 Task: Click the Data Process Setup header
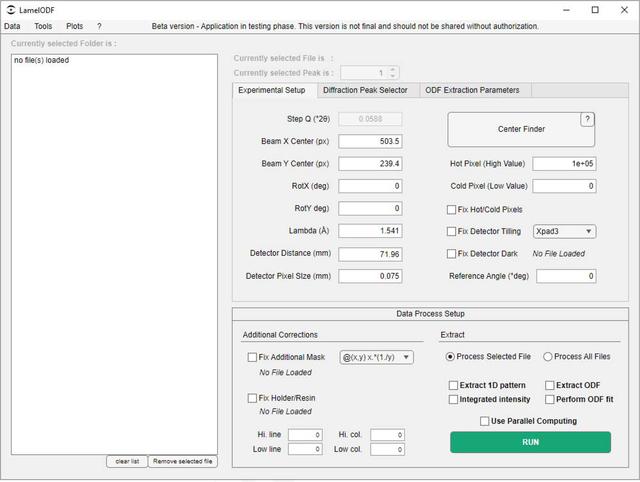coord(430,314)
